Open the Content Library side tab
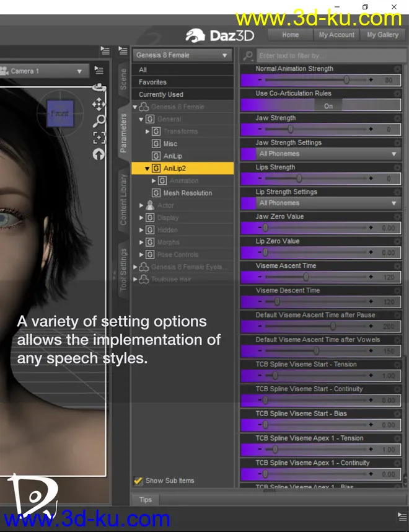409x532 pixels. point(123,200)
